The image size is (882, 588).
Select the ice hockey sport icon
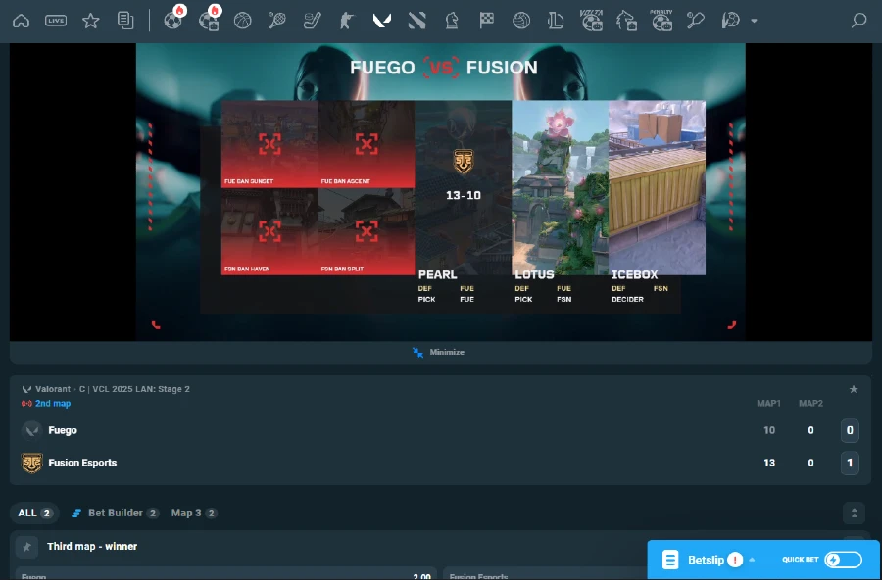(x=312, y=20)
